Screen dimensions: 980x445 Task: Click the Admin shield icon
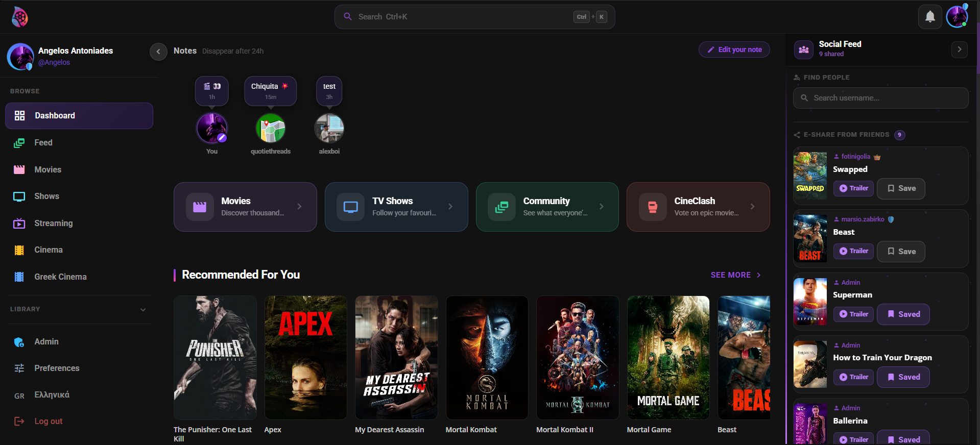click(19, 342)
